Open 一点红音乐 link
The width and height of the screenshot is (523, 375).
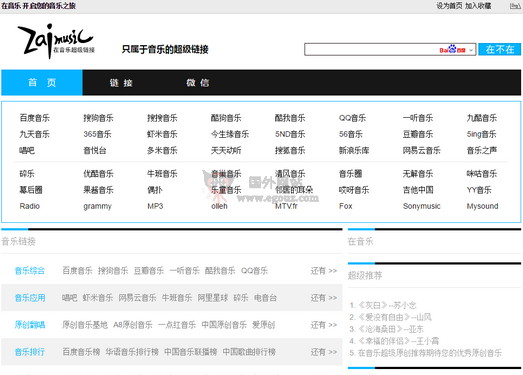177,325
